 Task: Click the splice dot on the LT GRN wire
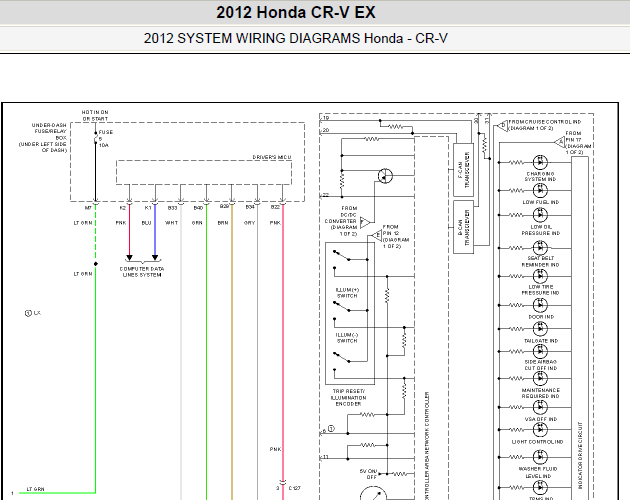coord(96,264)
